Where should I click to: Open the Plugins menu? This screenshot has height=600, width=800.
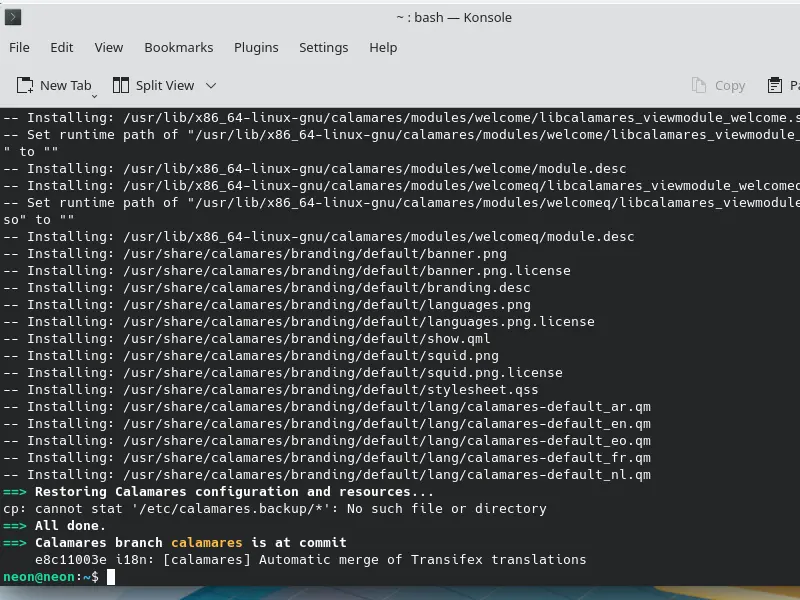point(256,47)
